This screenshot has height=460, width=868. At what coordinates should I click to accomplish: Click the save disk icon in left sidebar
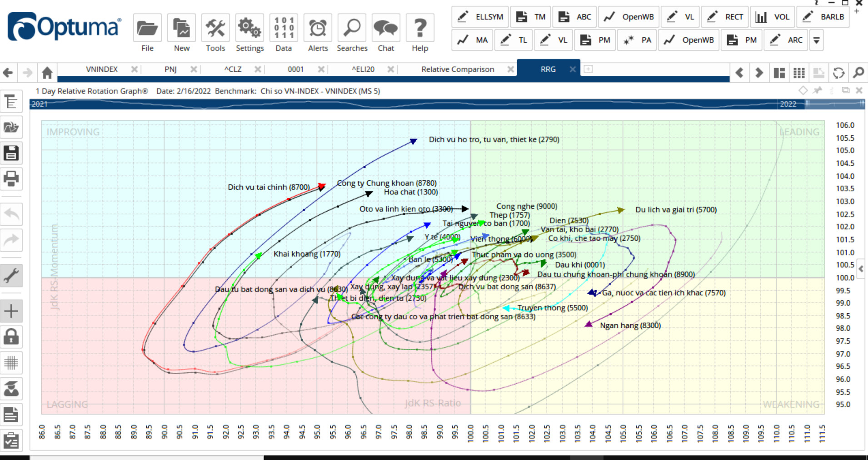click(11, 153)
